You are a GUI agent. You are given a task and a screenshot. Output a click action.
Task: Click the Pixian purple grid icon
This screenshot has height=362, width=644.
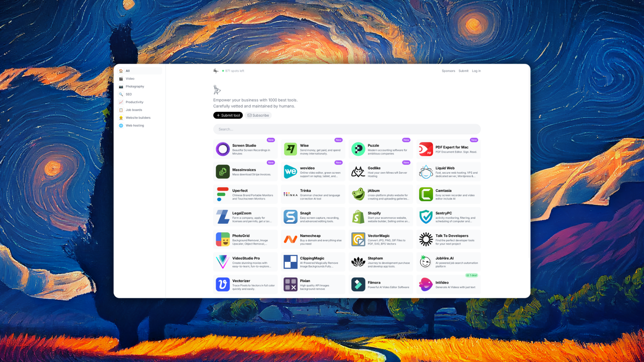290,285
